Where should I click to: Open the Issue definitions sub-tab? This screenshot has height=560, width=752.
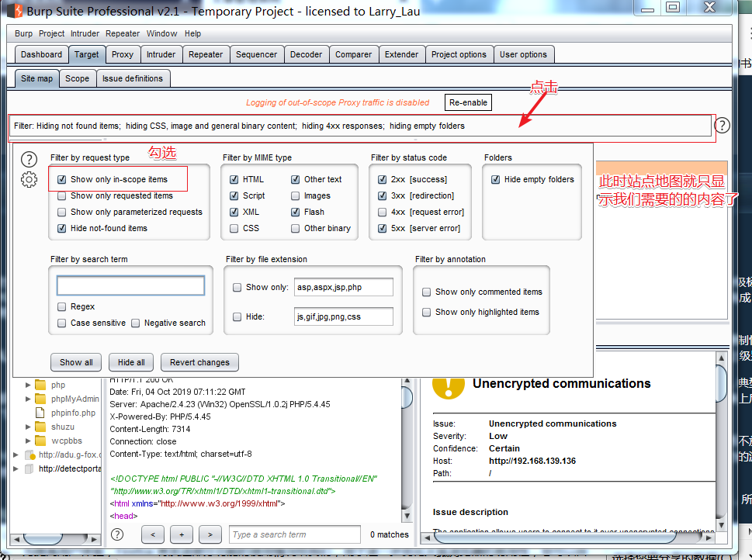coord(133,78)
